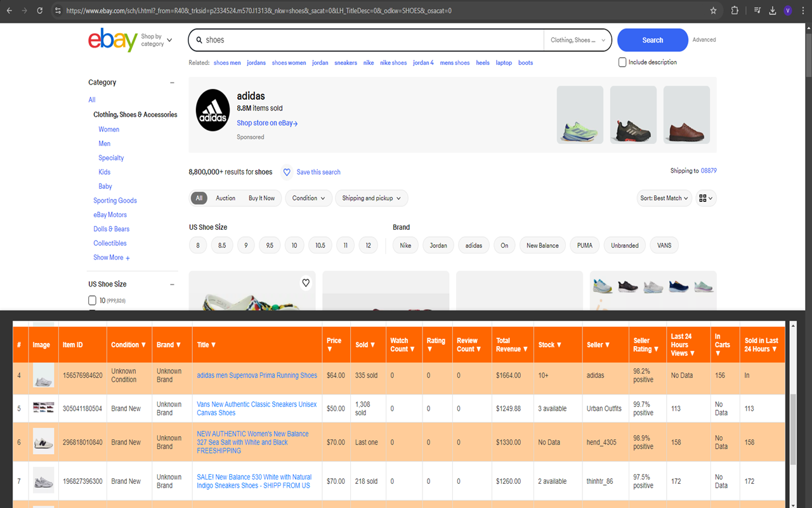812x508 pixels.
Task: Select All under Category
Action: click(x=92, y=100)
